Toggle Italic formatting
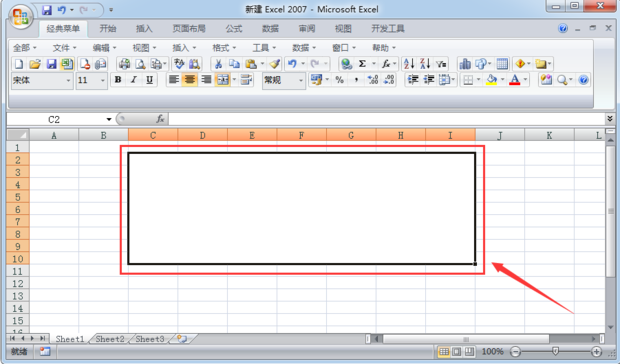 (134, 80)
